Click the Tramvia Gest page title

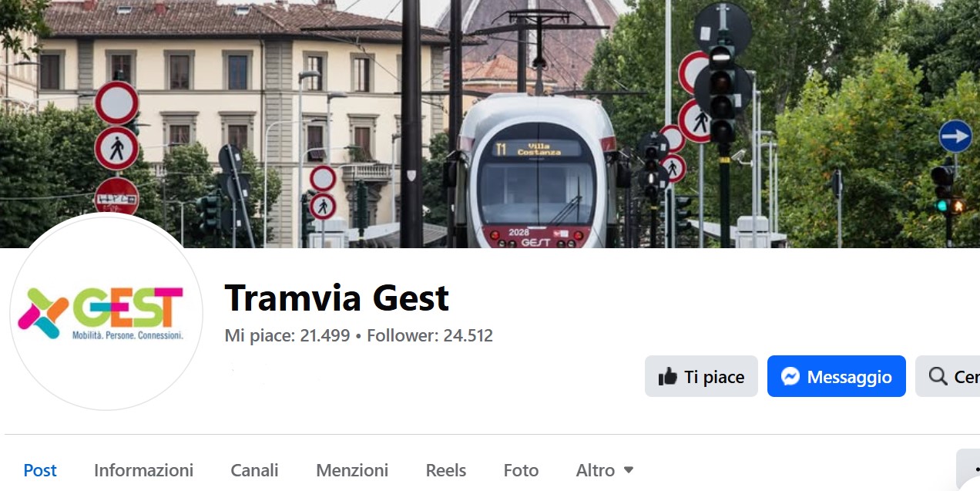pyautogui.click(x=337, y=298)
